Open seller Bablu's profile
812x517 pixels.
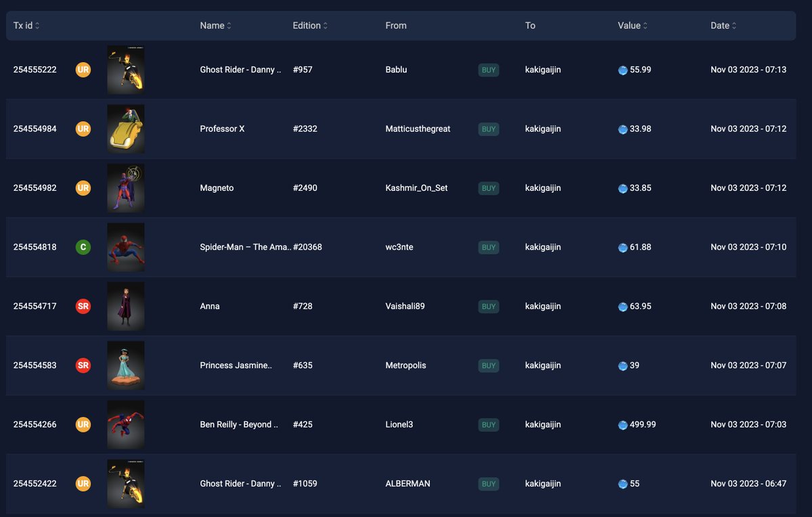(396, 70)
